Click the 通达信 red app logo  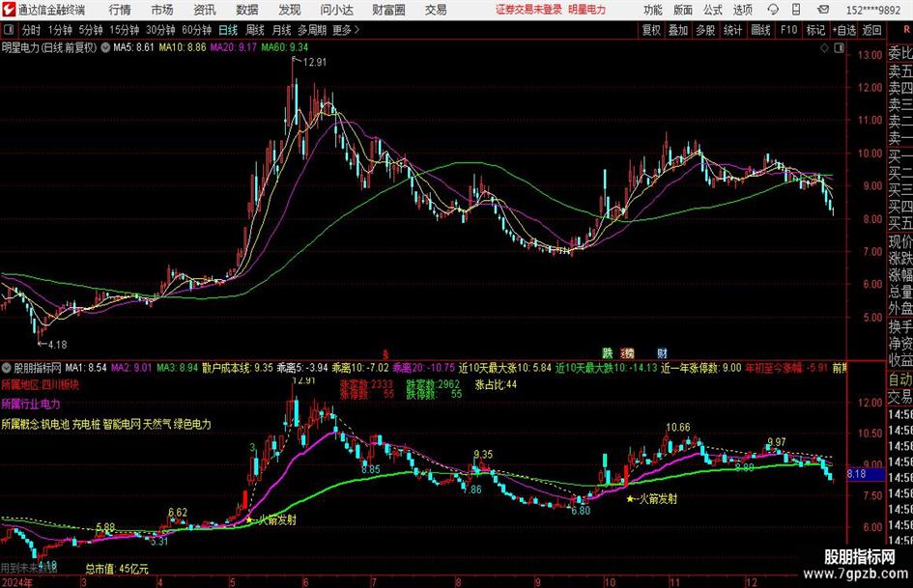(x=8, y=10)
